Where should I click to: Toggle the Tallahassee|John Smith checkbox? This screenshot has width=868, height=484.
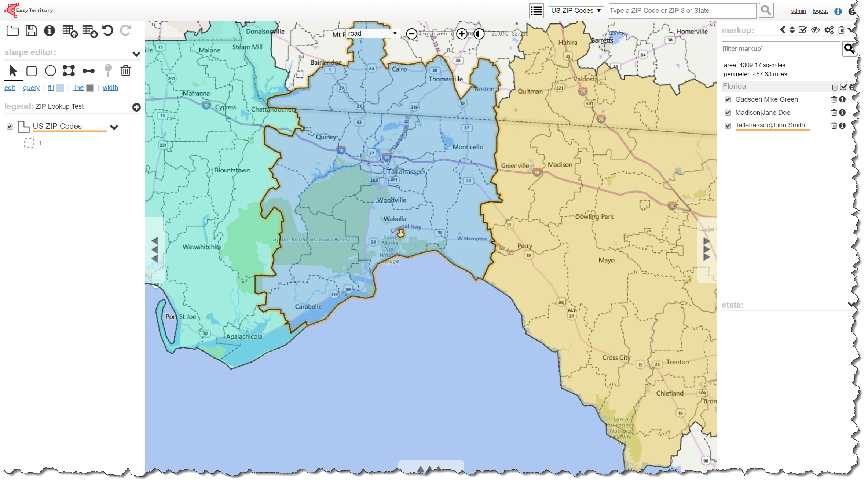[x=728, y=125]
